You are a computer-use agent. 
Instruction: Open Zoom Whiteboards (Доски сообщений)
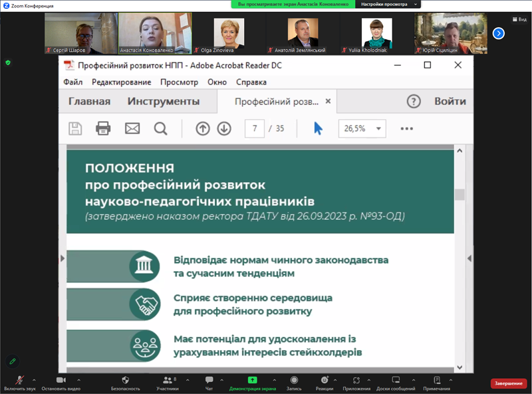point(396,383)
